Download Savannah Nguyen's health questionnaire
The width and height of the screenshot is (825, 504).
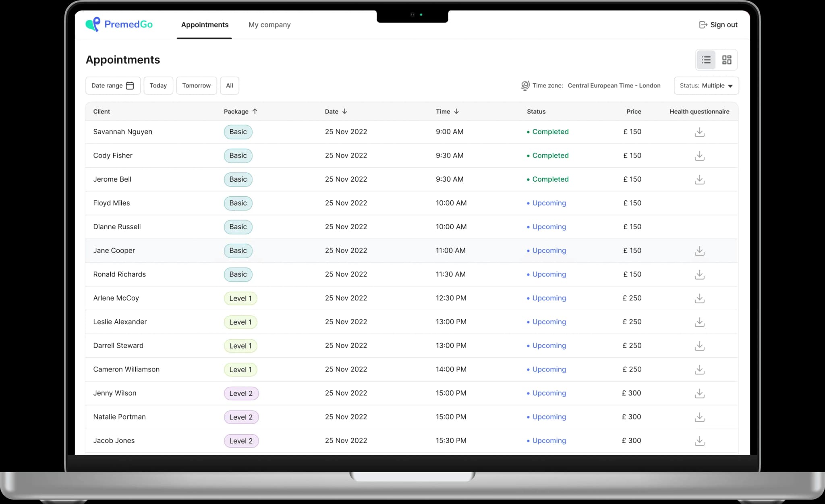click(x=700, y=132)
